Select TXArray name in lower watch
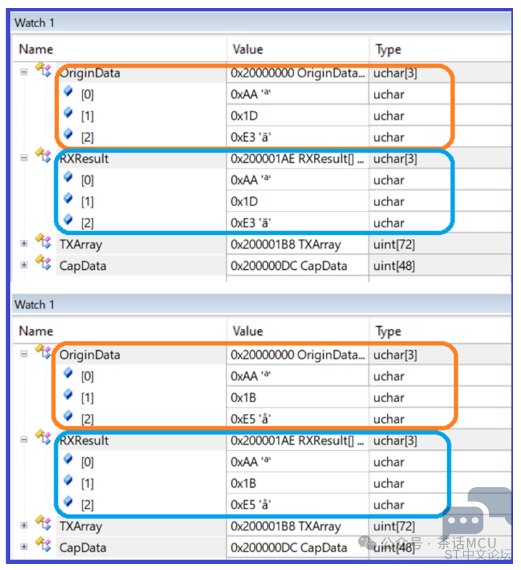Image resolution: width=521 pixels, height=570 pixels. [x=81, y=526]
